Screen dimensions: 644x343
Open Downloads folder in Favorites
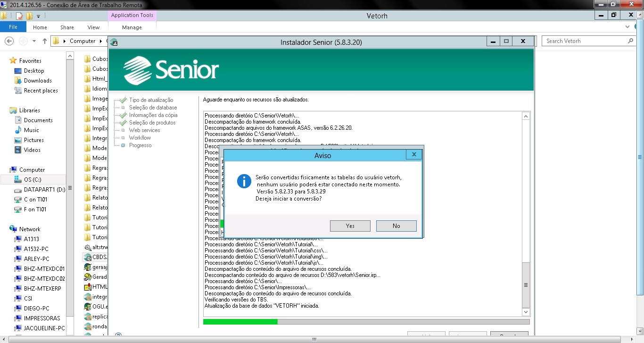(x=38, y=81)
